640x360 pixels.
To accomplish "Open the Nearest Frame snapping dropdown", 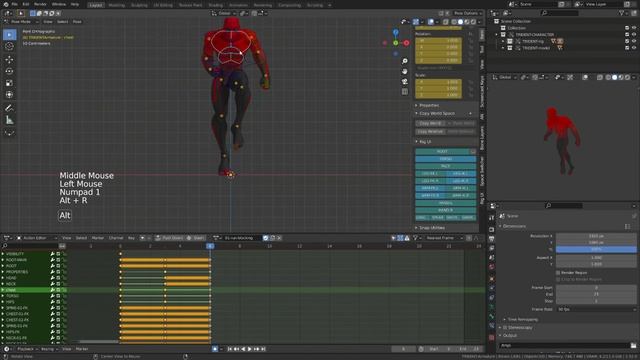I will click(x=443, y=238).
